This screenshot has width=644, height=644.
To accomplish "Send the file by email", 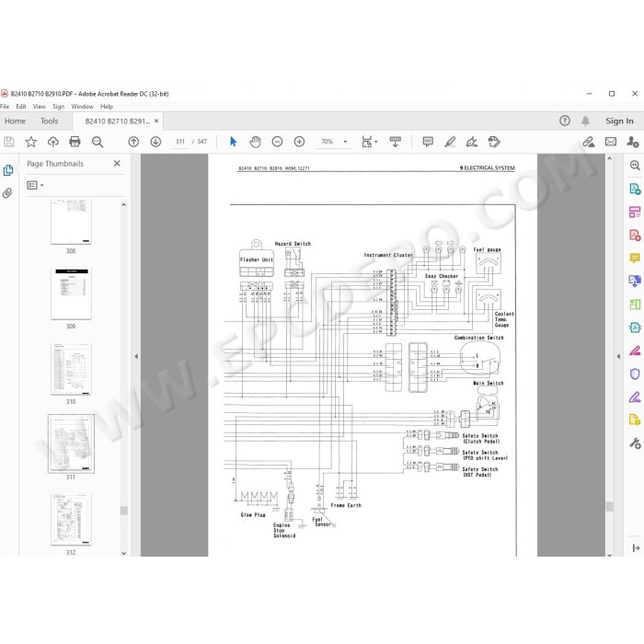I will 611,142.
